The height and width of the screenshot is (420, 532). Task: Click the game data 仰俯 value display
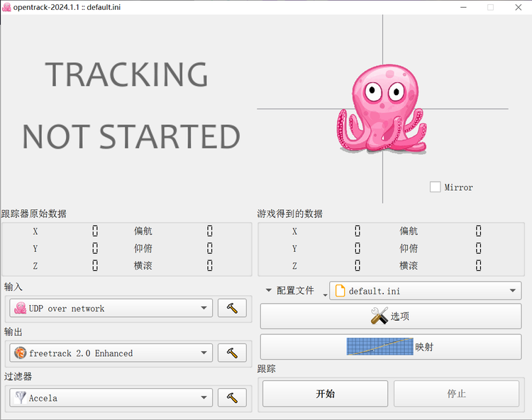[478, 248]
